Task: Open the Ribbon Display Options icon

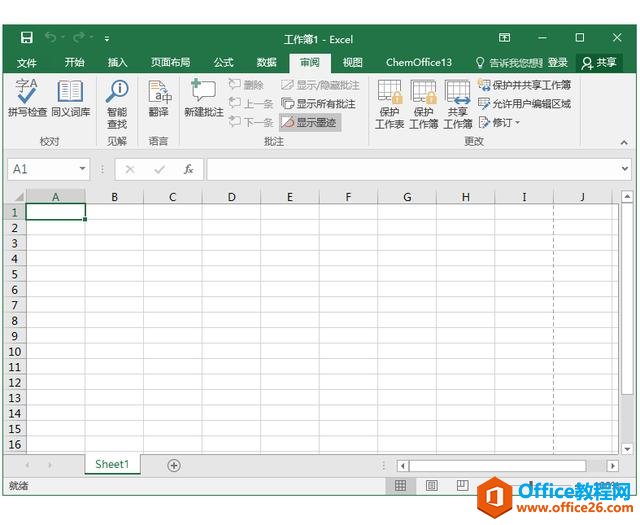Action: pos(504,38)
